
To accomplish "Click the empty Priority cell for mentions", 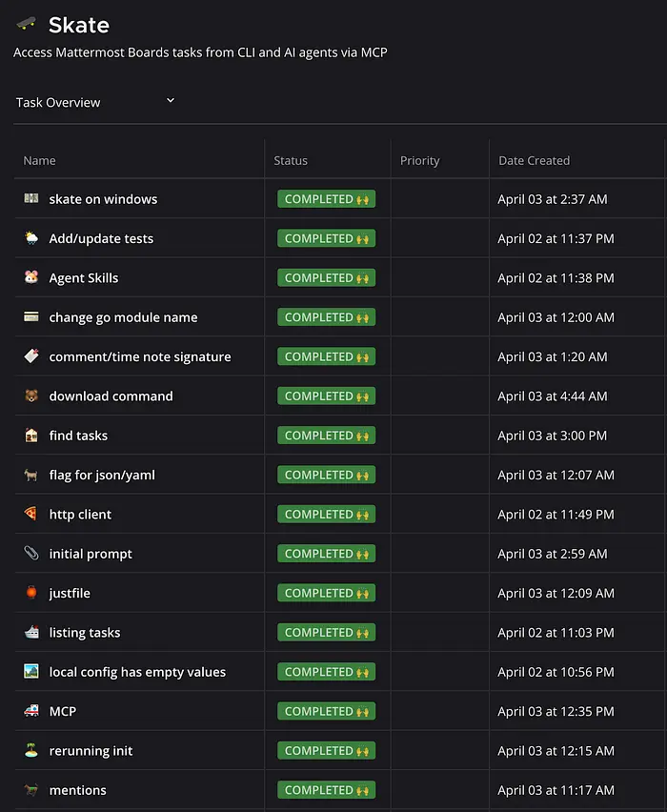I will point(439,790).
